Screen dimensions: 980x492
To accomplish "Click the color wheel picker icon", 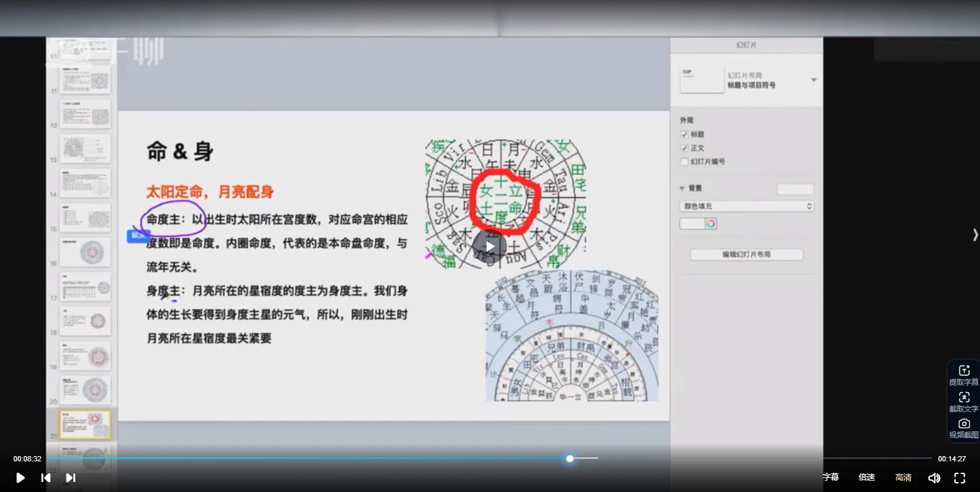I will pyautogui.click(x=711, y=224).
